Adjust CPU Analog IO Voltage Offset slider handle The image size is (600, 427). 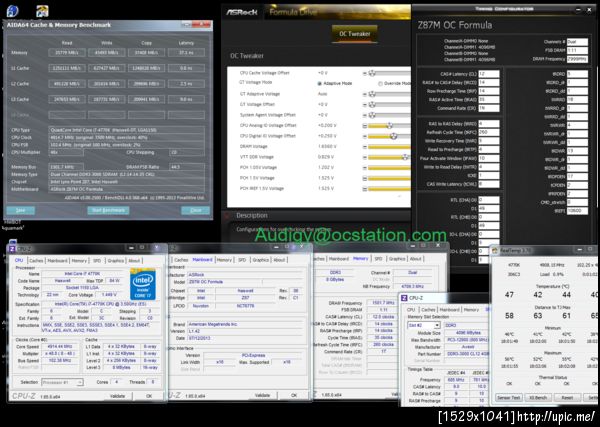pos(390,125)
